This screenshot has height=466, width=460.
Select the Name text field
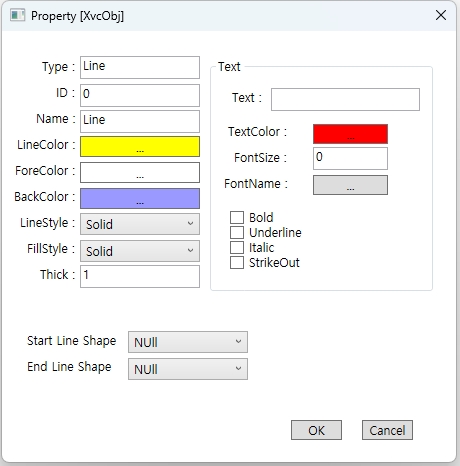click(140, 121)
